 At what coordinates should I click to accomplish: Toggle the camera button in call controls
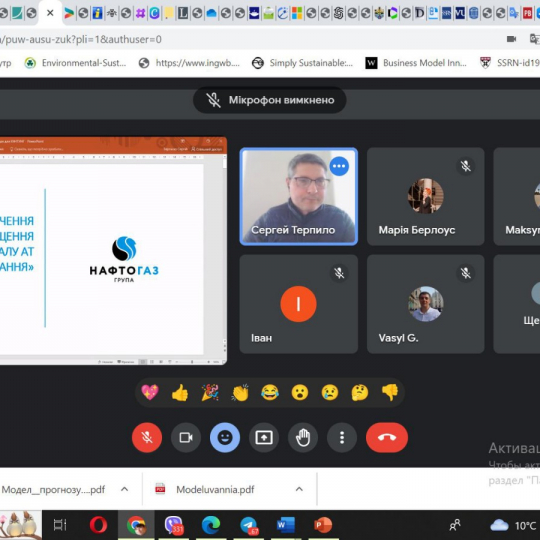(x=186, y=437)
